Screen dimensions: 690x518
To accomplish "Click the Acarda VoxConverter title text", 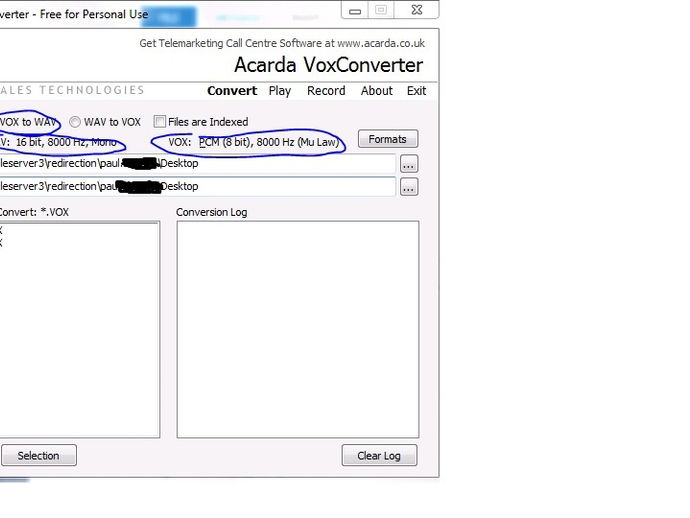I will pos(328,65).
